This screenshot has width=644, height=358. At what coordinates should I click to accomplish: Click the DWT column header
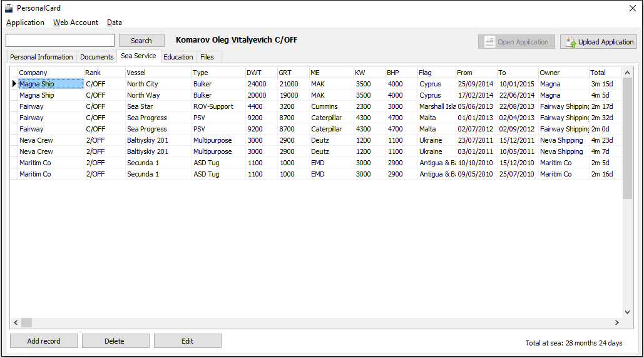[261, 73]
